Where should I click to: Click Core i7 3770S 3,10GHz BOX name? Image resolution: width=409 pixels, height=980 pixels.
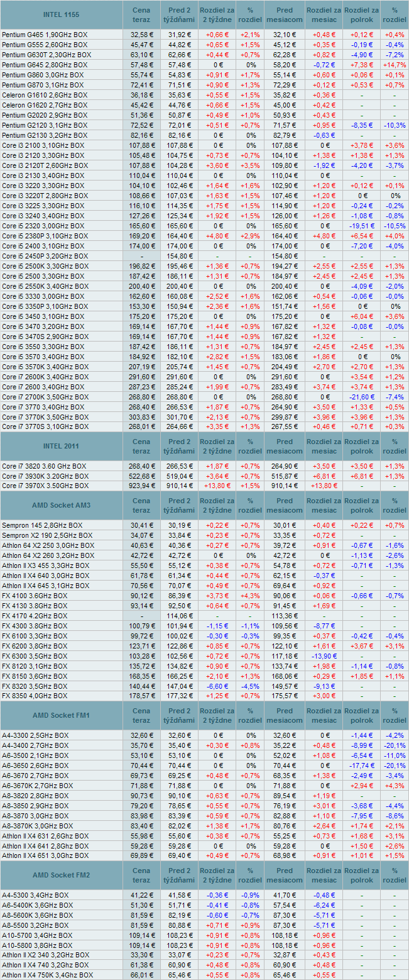click(45, 427)
